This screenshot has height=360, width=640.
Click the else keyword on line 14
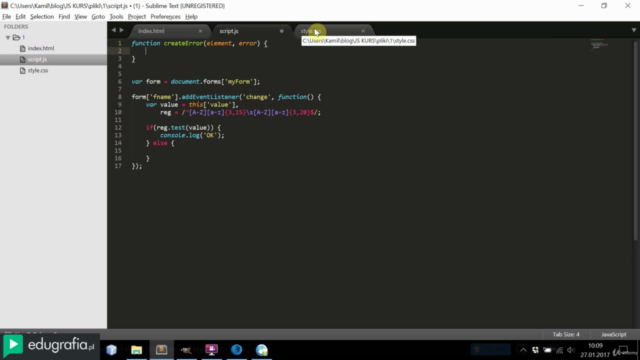click(160, 143)
